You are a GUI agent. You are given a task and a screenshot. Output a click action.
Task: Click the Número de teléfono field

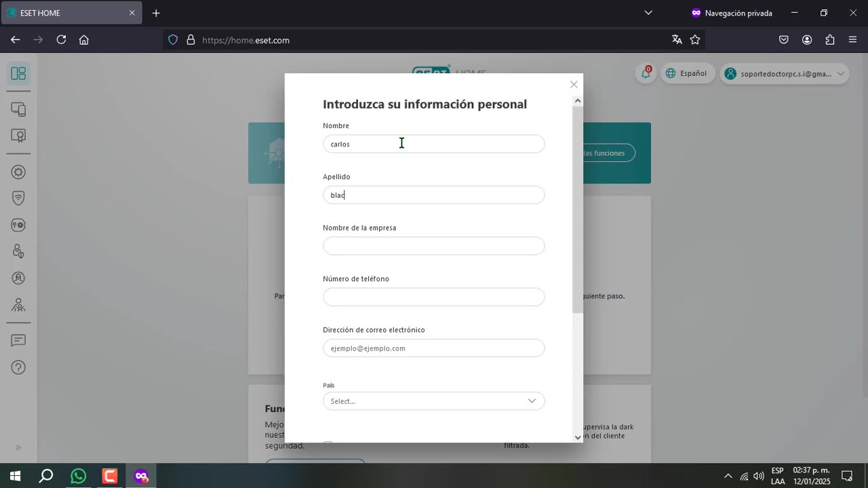pyautogui.click(x=433, y=297)
